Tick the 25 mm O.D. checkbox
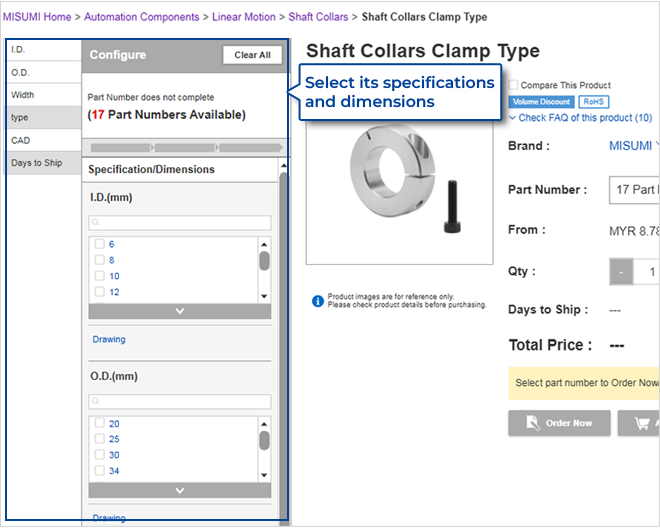The width and height of the screenshot is (660, 528). click(x=99, y=439)
